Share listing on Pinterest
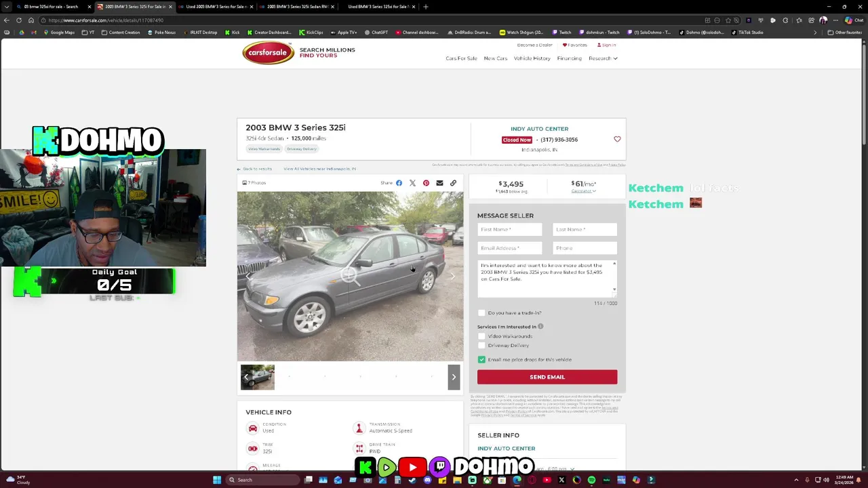 point(426,183)
